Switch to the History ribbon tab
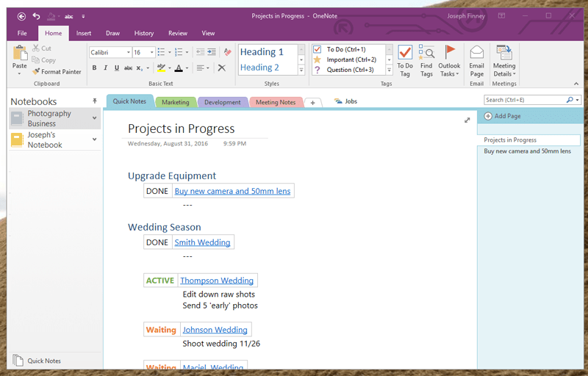 coord(144,33)
